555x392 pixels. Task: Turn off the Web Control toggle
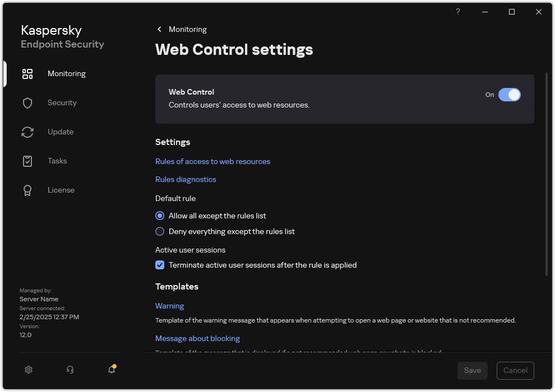pyautogui.click(x=510, y=95)
